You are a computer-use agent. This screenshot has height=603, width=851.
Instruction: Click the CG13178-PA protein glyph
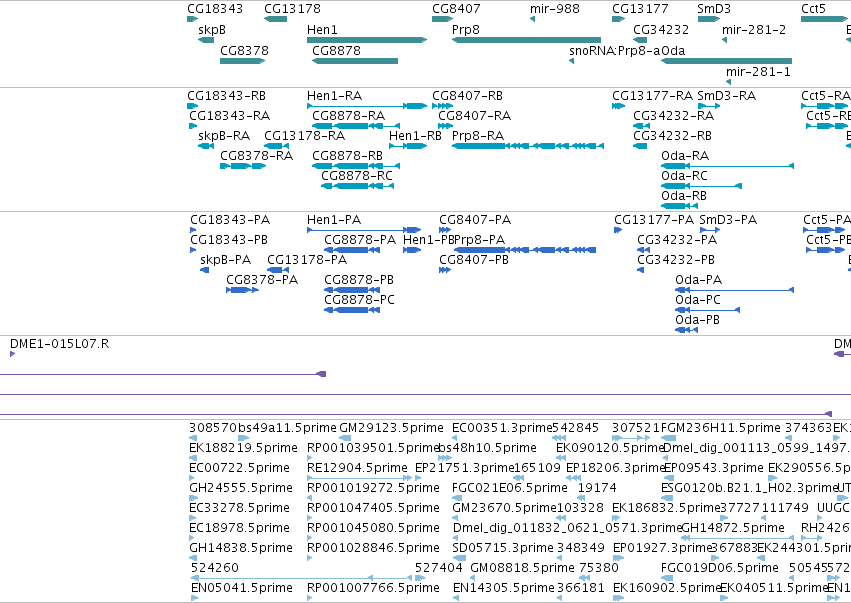pyautogui.click(x=278, y=270)
